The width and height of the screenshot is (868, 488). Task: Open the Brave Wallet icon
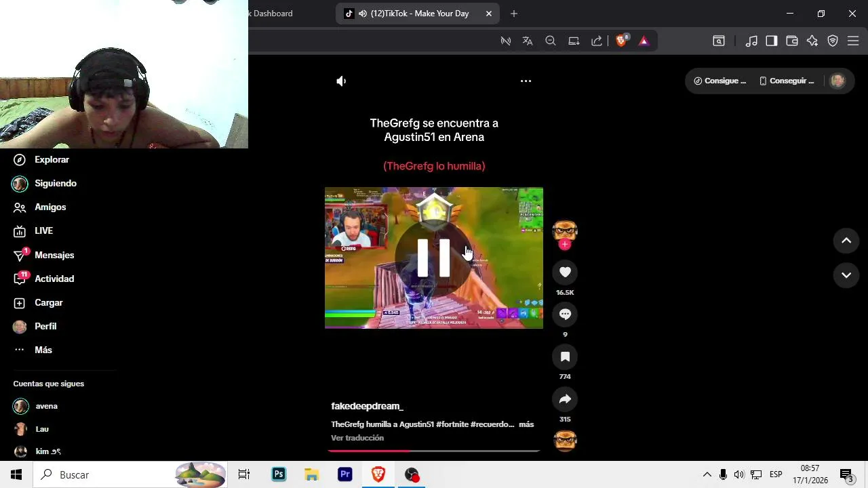pyautogui.click(x=792, y=41)
